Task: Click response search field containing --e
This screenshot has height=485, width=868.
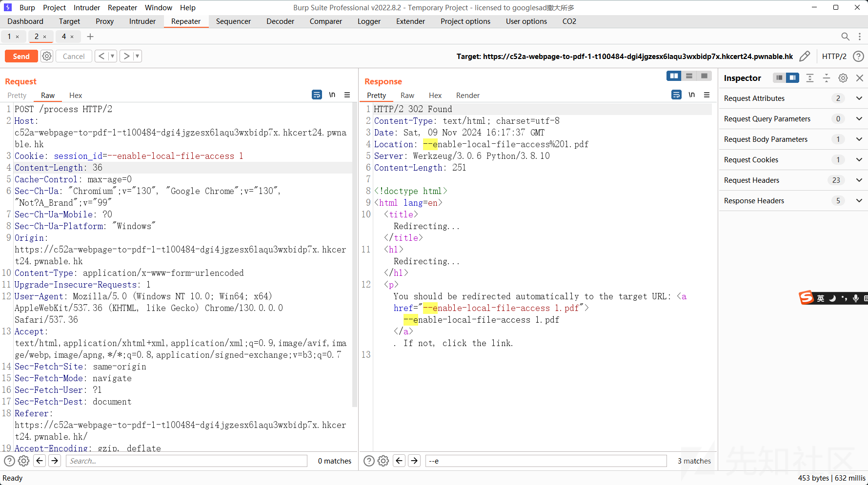Action: pyautogui.click(x=546, y=461)
